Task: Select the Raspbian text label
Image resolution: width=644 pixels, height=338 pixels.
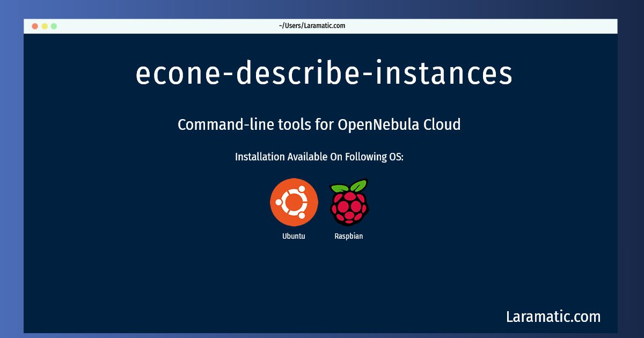Action: 349,236
